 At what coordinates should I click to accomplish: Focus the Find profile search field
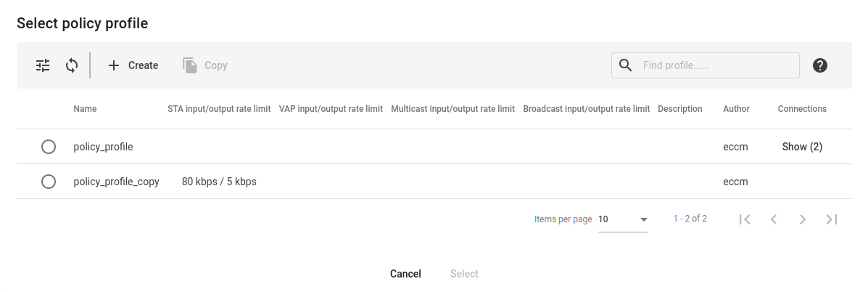[x=716, y=65]
